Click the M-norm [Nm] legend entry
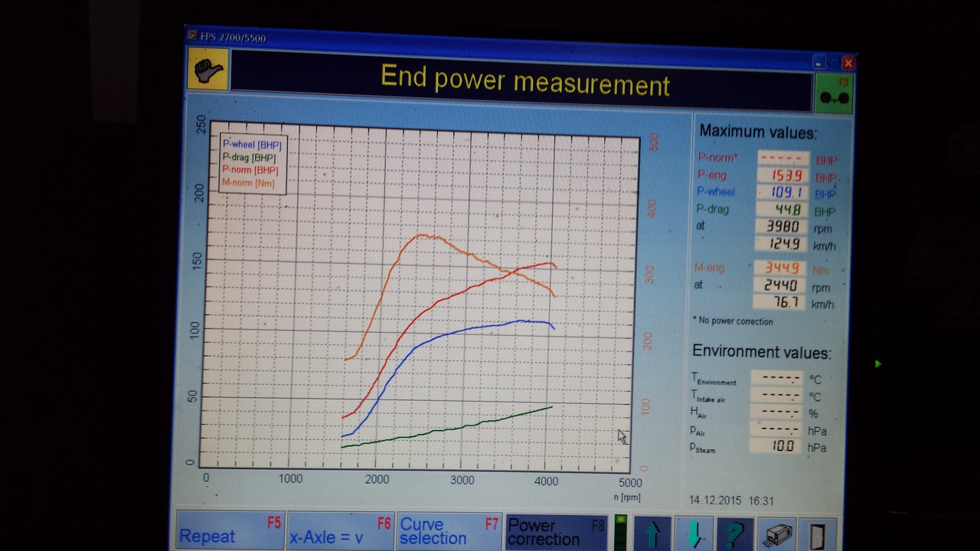This screenshot has height=551, width=980. tap(248, 183)
